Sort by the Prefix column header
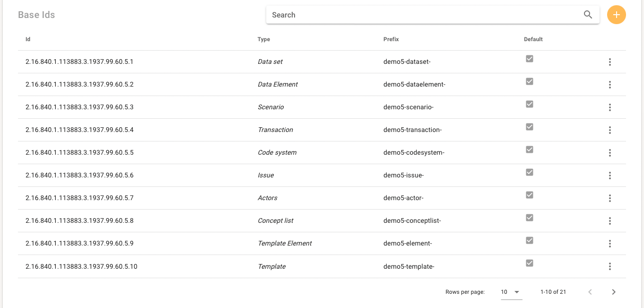 point(391,39)
